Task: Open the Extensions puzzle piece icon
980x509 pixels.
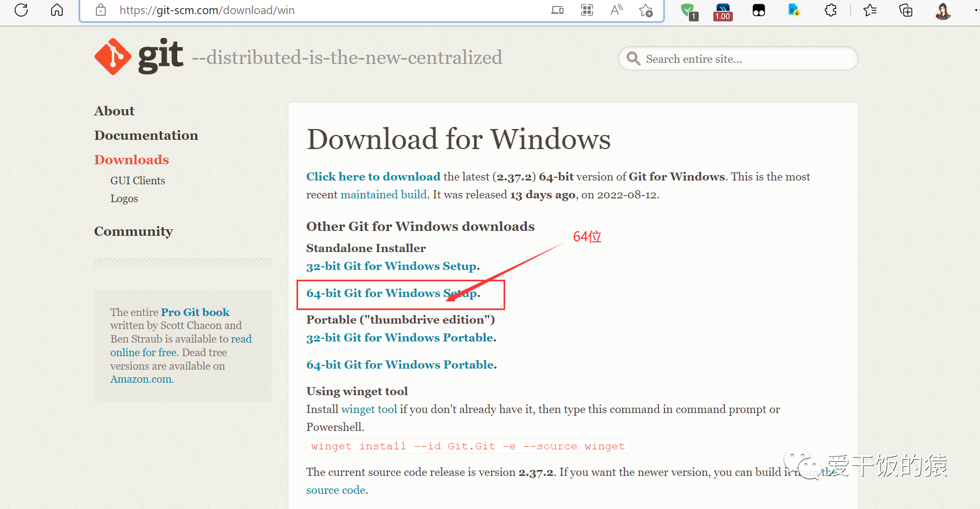Action: (830, 10)
